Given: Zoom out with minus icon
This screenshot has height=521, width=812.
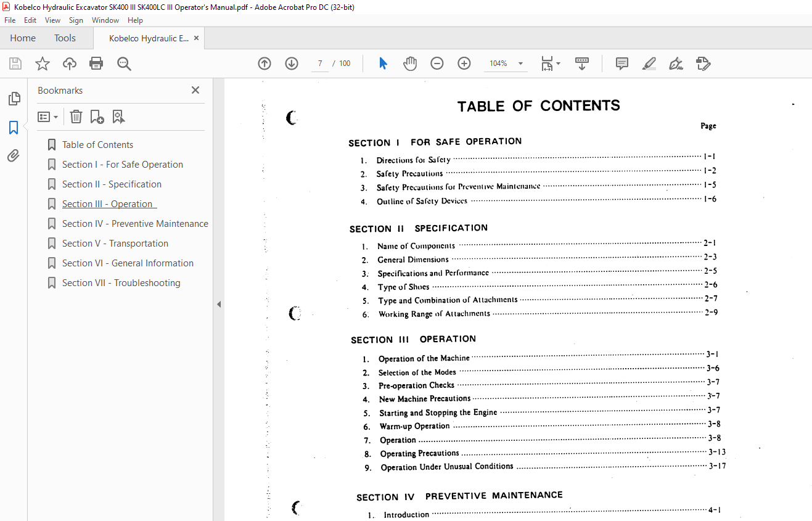Looking at the screenshot, I should click(437, 64).
